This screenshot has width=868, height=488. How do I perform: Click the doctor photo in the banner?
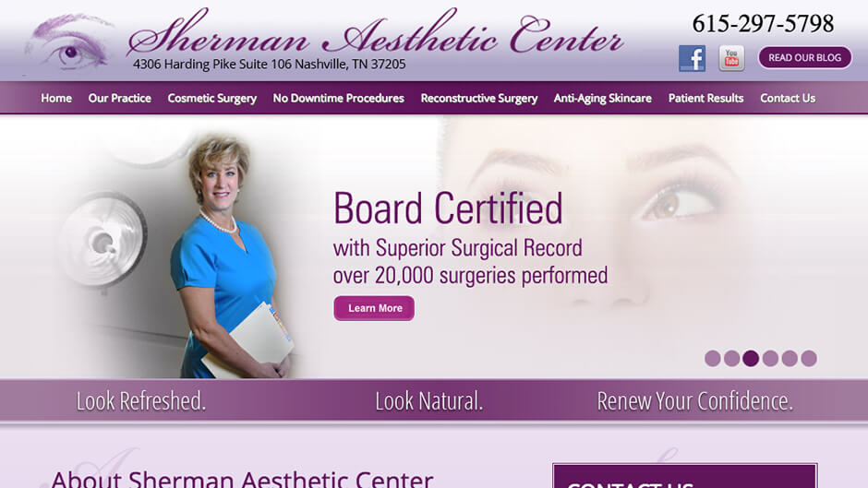point(233,257)
